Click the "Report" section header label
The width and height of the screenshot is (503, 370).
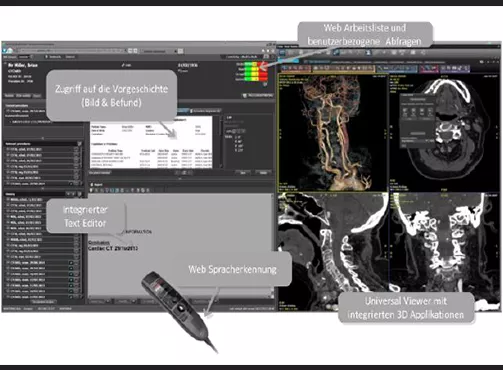point(98,184)
